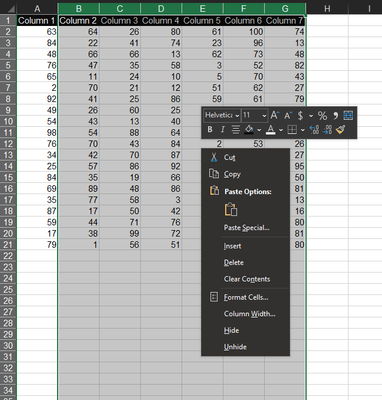Select column G header
The width and height of the screenshot is (382, 400).
(285, 9)
